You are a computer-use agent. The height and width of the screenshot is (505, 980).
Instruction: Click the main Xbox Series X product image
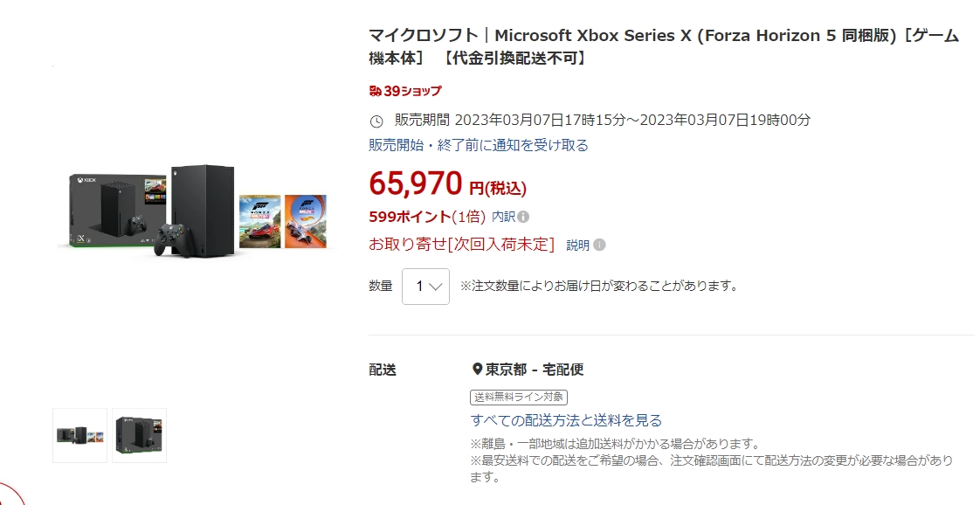pos(199,210)
